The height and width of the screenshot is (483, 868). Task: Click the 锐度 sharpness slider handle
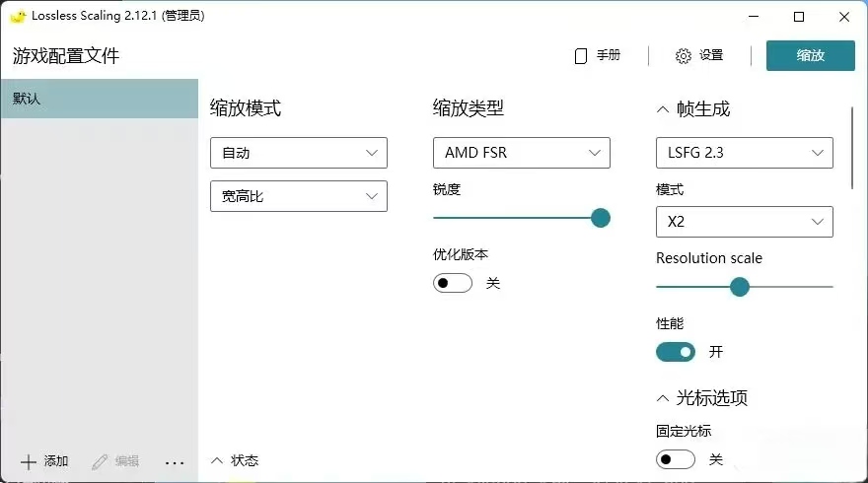click(600, 218)
